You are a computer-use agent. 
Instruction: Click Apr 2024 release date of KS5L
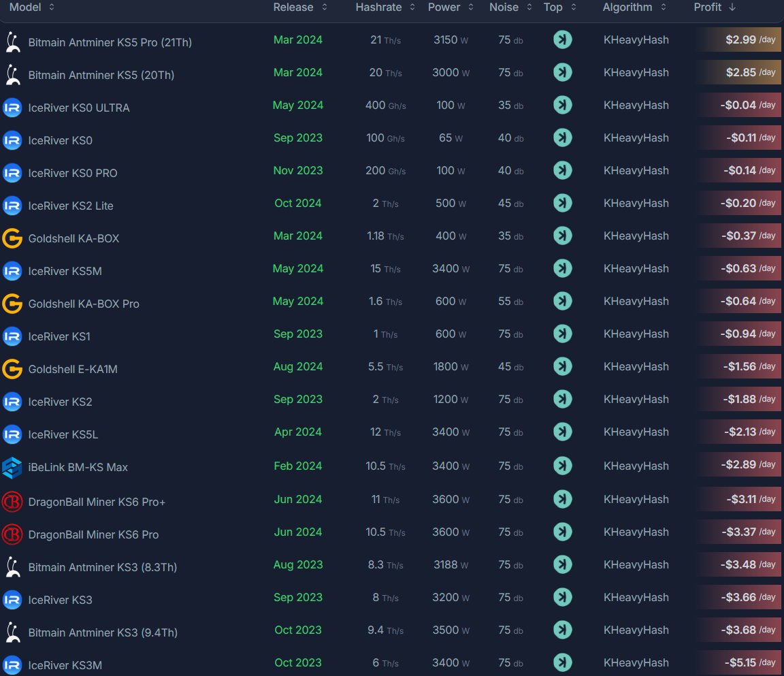[x=298, y=432]
